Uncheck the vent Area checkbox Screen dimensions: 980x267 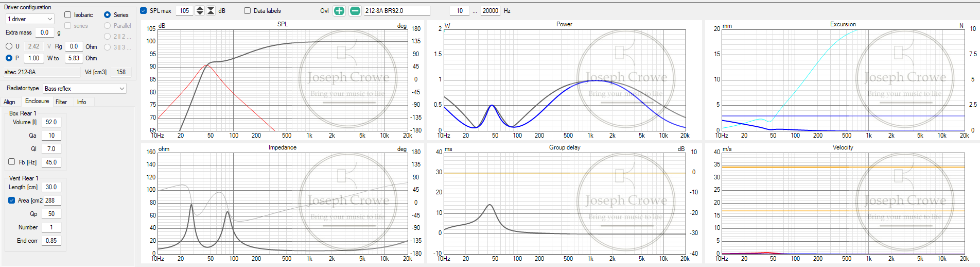(x=12, y=201)
